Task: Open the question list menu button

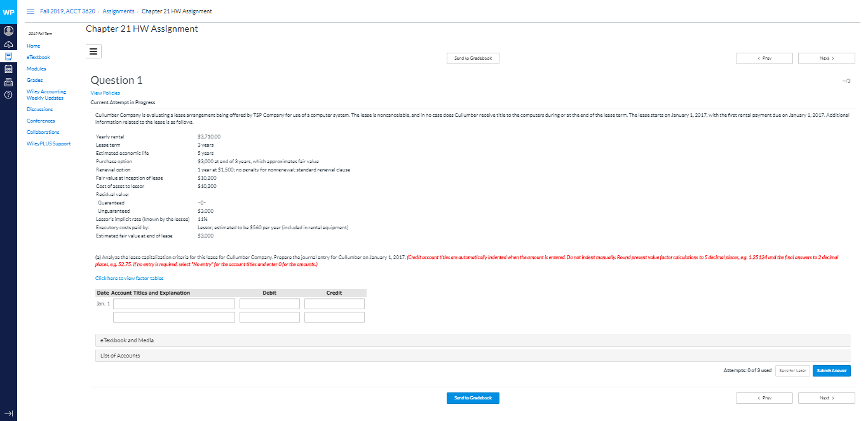Action: (93, 52)
